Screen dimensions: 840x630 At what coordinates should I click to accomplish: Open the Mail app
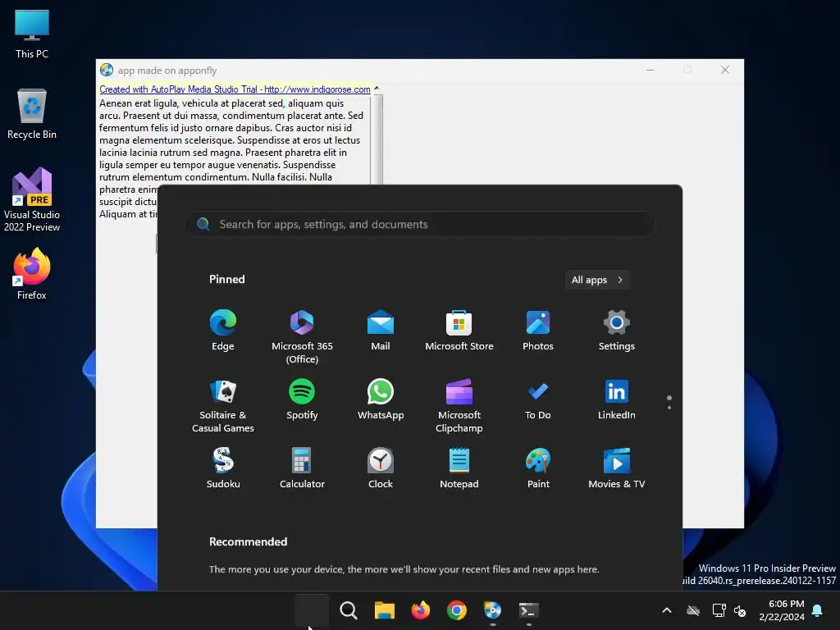[381, 330]
